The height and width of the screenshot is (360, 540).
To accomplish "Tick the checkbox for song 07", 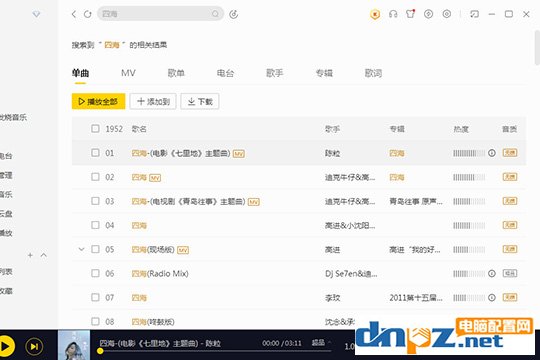I will click(95, 297).
